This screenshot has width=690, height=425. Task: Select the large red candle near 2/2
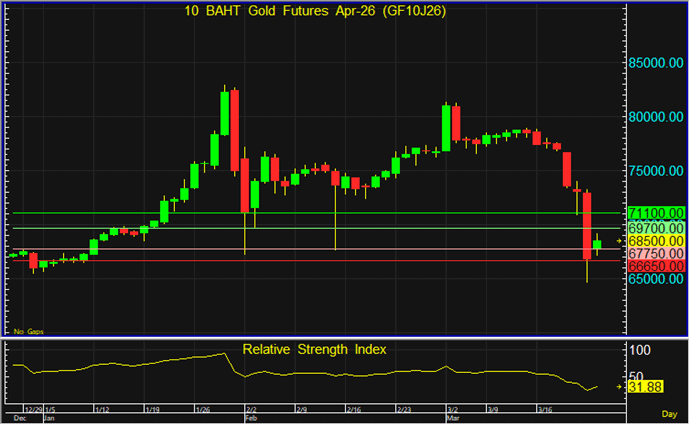235,130
